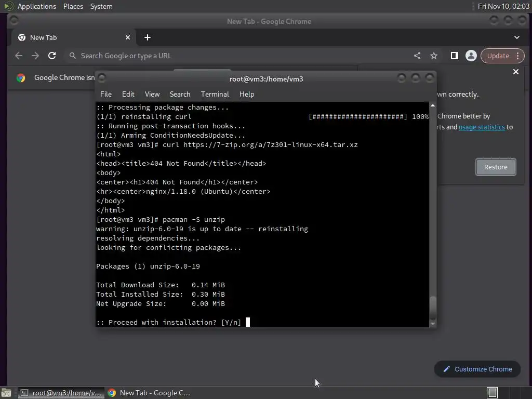Click the clock showing Fri Nov 10
Viewport: 532px width, 399px height.
pyautogui.click(x=503, y=6)
